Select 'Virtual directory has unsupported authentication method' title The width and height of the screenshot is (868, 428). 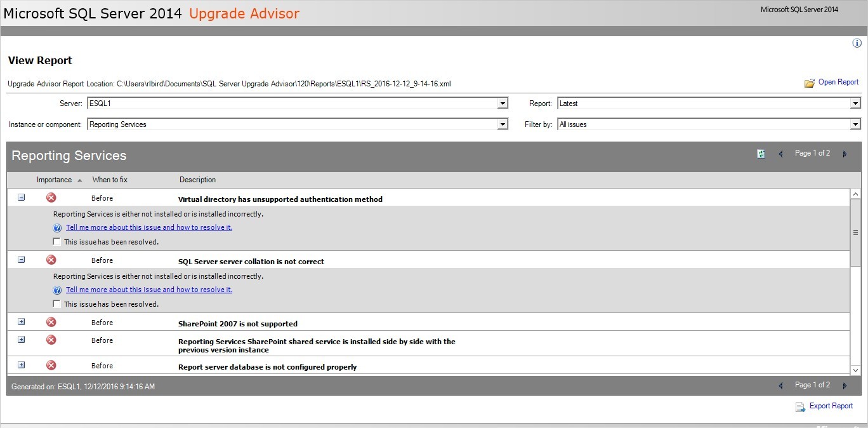(x=280, y=199)
